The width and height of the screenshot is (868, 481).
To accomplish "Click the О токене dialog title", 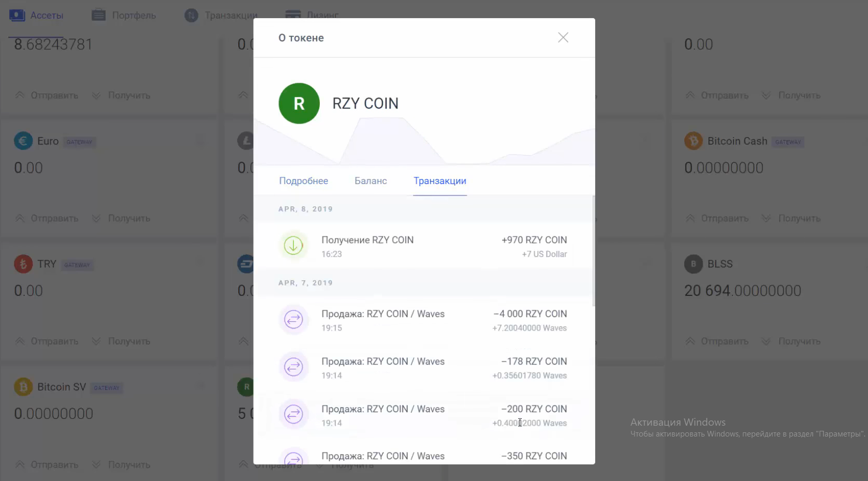I will point(301,38).
